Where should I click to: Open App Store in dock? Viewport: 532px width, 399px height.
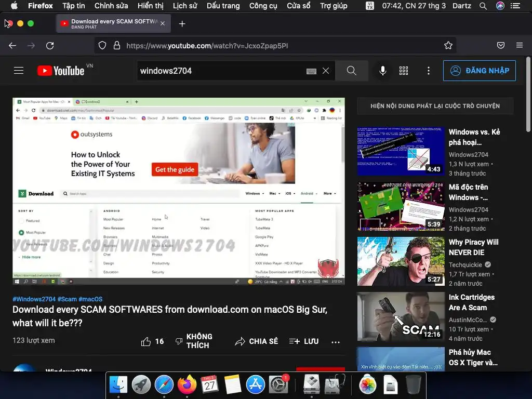point(256,384)
